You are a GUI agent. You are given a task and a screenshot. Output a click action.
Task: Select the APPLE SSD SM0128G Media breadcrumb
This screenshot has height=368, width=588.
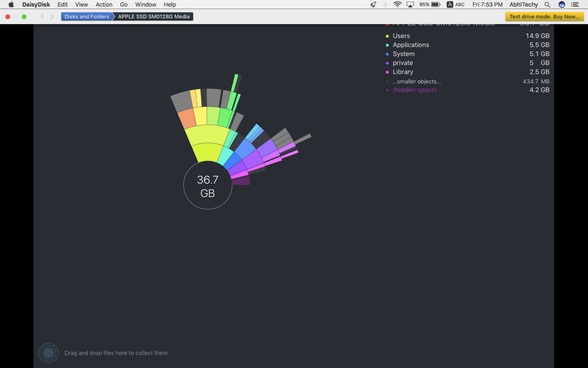click(x=153, y=17)
